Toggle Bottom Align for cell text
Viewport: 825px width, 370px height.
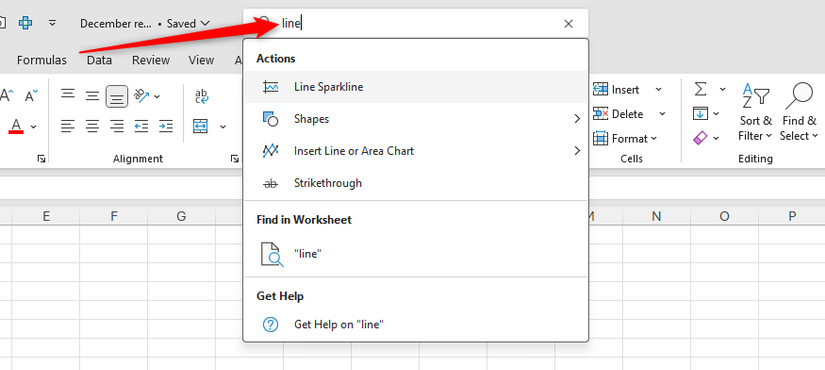pos(117,96)
